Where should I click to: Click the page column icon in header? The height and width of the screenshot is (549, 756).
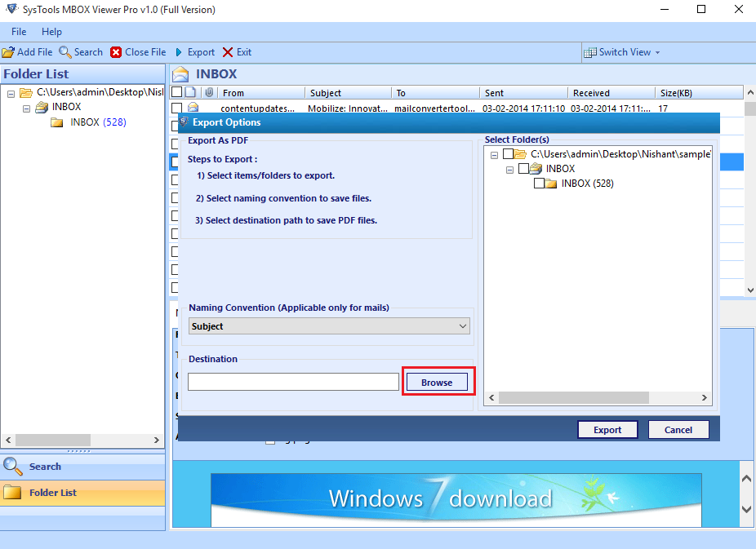[x=190, y=92]
